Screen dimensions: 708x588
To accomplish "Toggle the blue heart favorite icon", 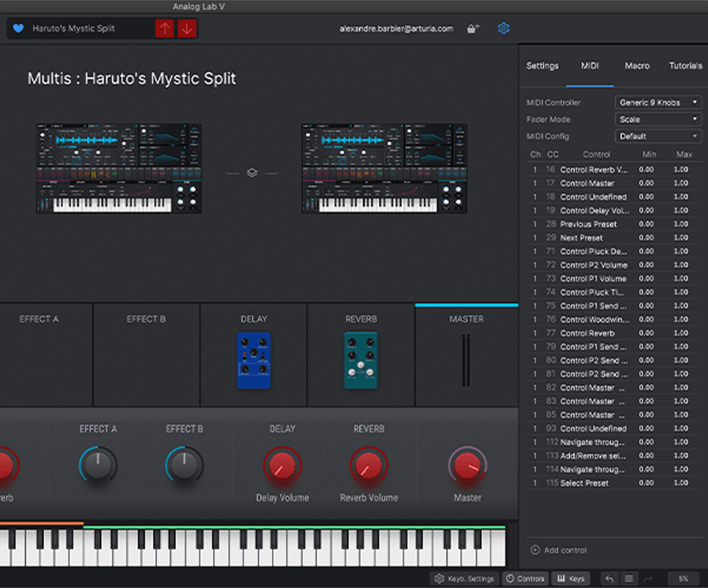I will (18, 28).
